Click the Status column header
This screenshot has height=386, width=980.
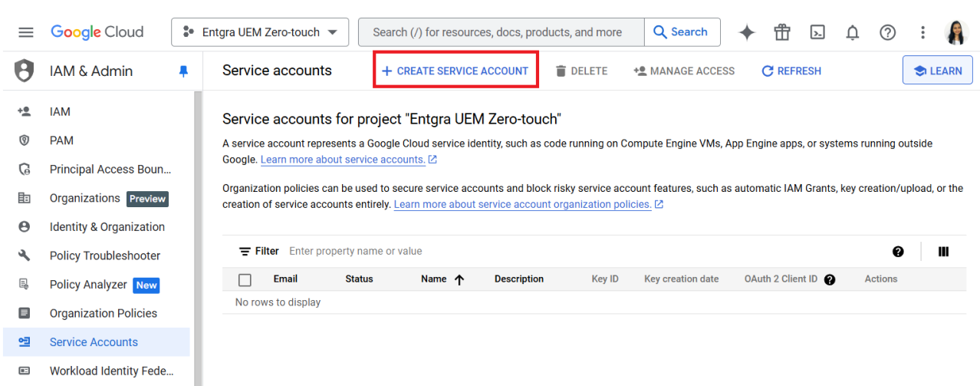click(x=359, y=279)
